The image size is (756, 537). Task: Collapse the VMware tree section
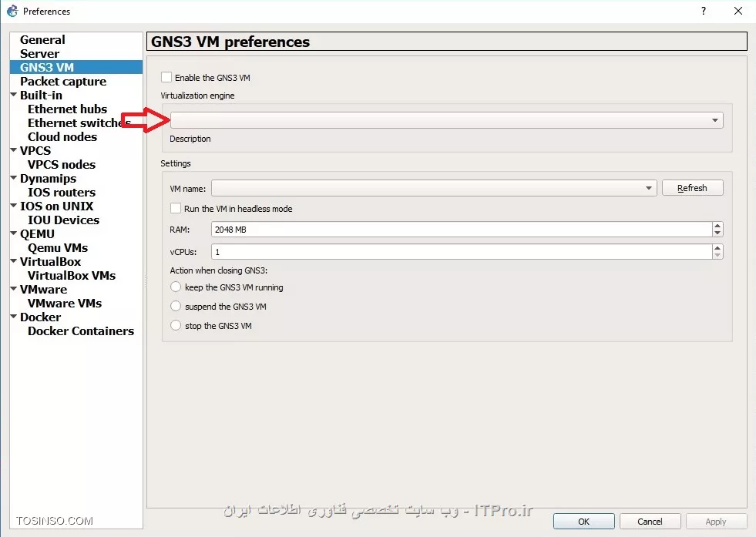(x=14, y=289)
